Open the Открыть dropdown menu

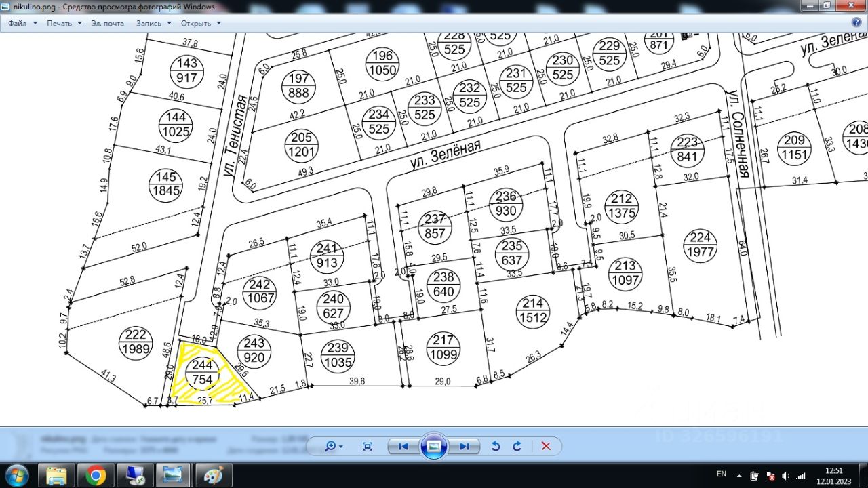[x=200, y=23]
